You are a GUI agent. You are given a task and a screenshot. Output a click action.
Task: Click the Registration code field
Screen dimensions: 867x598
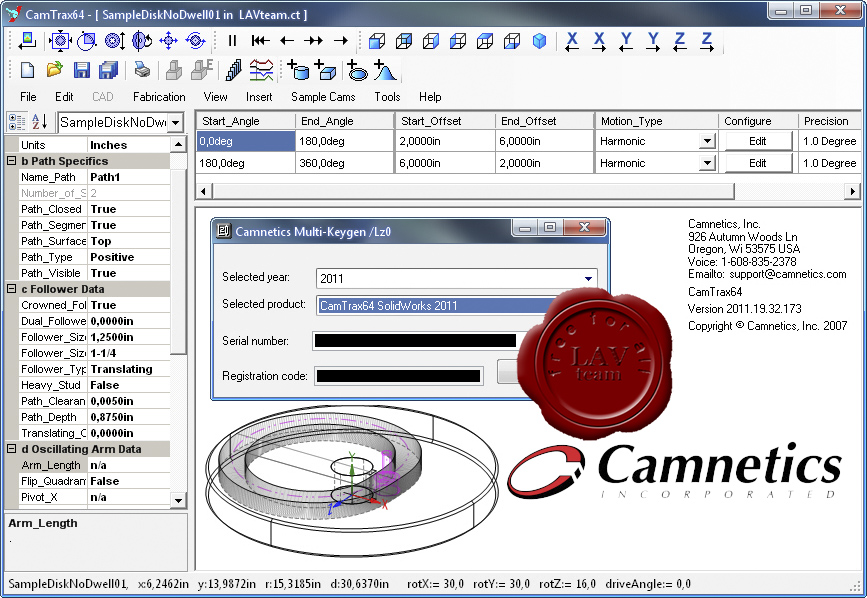coord(399,376)
